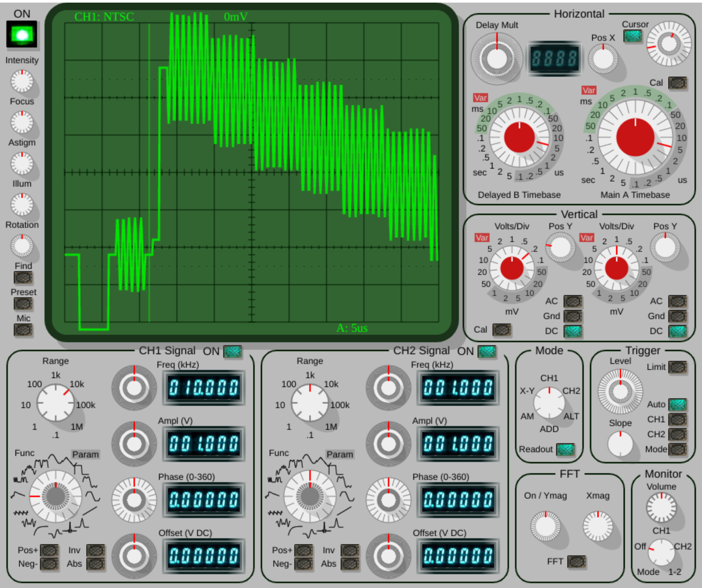Select AC coupling for second vertical channel
702x588 pixels.
(x=678, y=301)
